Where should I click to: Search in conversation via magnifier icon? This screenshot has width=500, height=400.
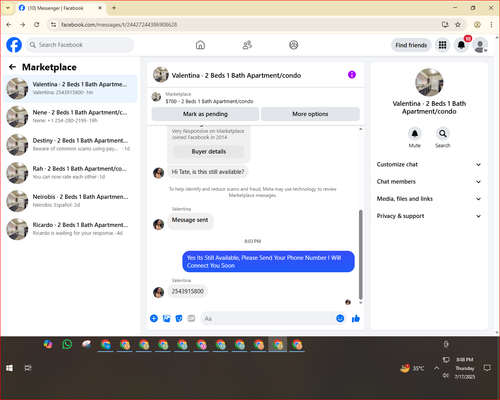click(x=443, y=134)
